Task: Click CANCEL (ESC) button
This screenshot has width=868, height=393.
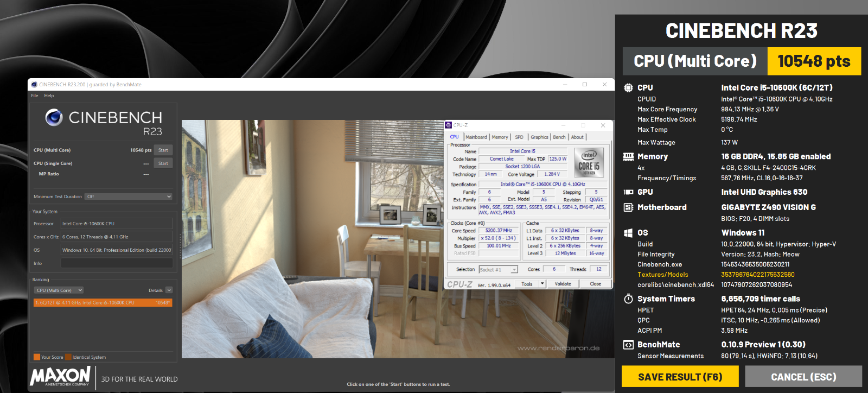Action: pos(803,377)
